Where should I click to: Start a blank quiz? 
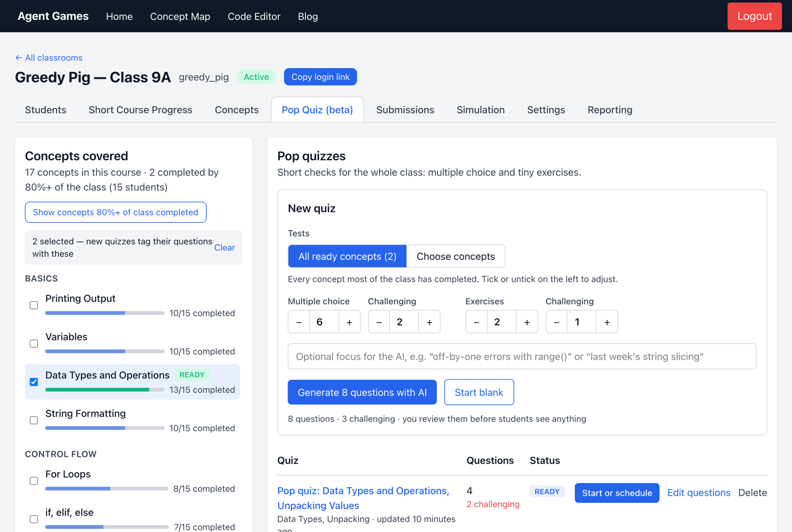479,392
